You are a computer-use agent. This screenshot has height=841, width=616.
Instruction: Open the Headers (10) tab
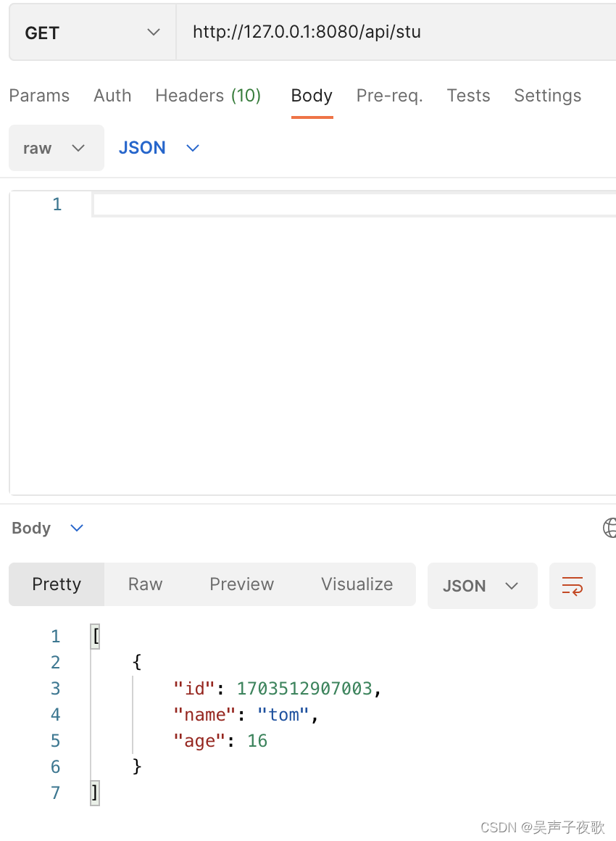point(208,96)
